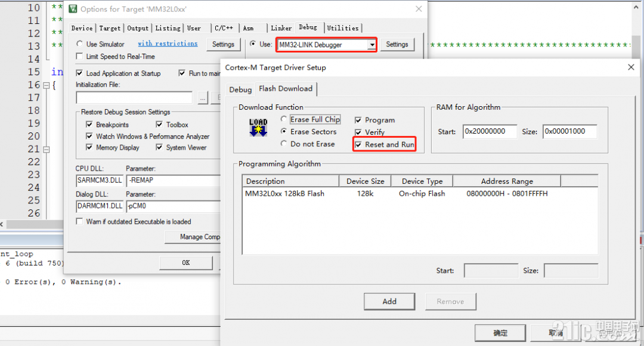Open the Listing tab
This screenshot has width=644, height=346.
(168, 28)
